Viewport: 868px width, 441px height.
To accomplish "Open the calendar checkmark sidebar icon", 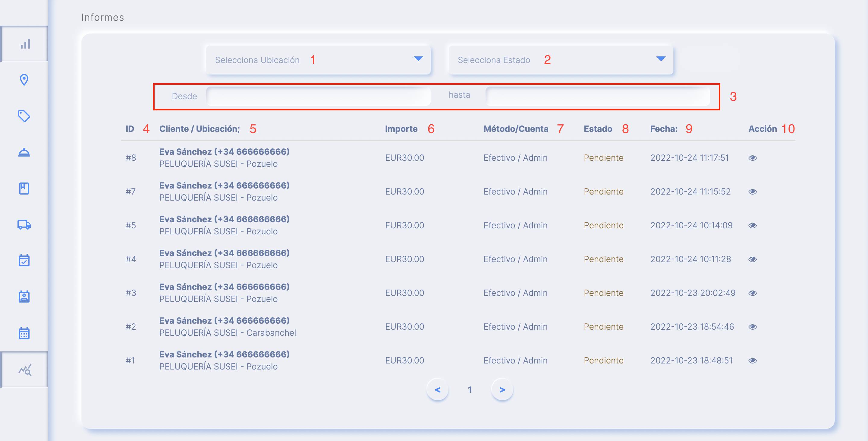I will click(24, 260).
